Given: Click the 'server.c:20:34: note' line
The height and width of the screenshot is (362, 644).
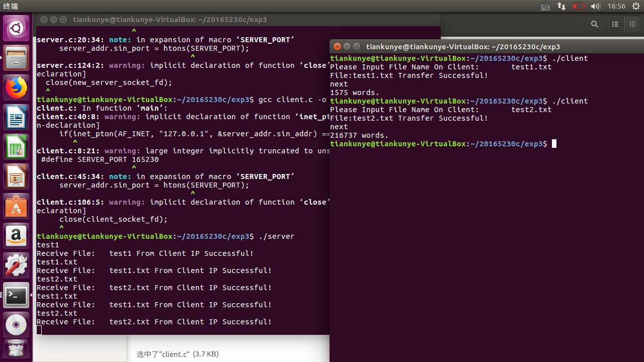Looking at the screenshot, I should (x=166, y=40).
